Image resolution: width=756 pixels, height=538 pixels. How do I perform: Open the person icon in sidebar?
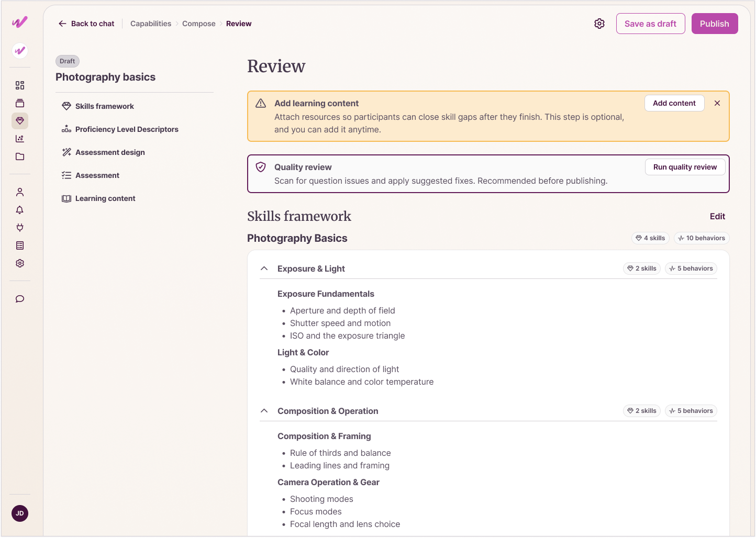[20, 192]
